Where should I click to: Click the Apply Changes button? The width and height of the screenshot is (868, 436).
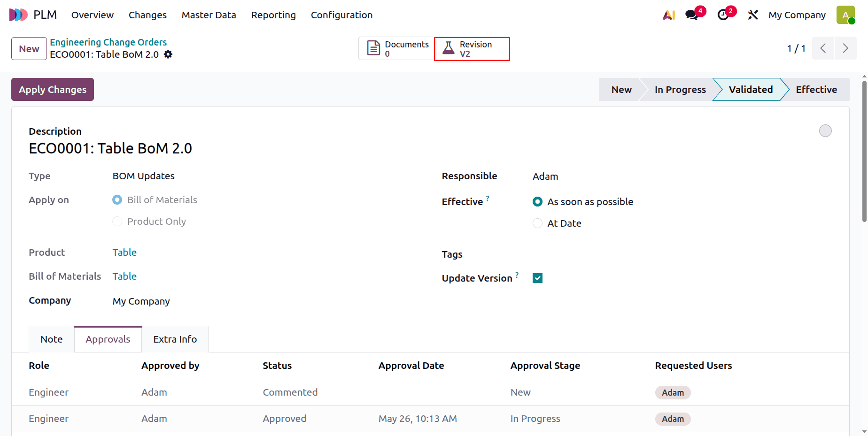point(53,90)
